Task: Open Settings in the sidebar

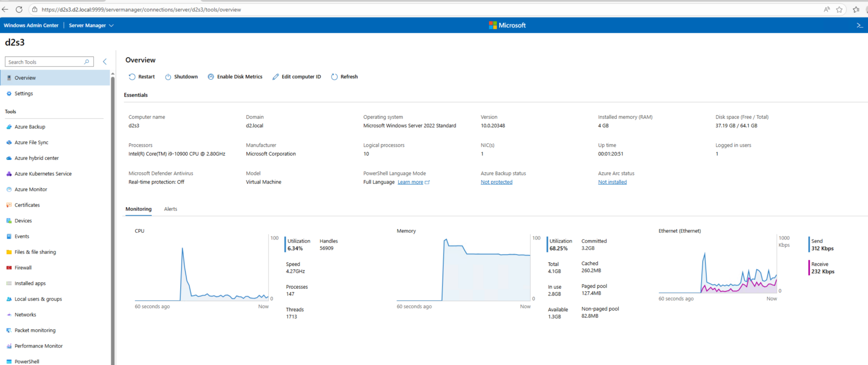Action: click(55, 94)
